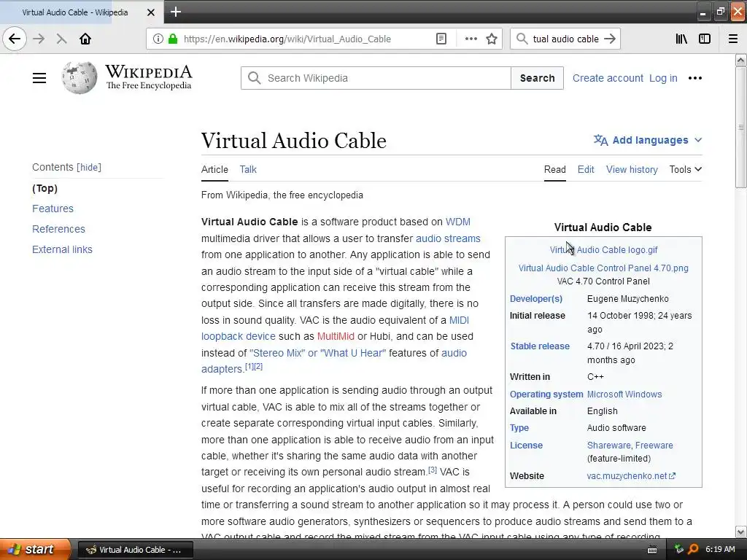Viewport: 747px width, 560px height.
Task: Click the 6:19 AM taskbar clock
Action: (x=720, y=549)
